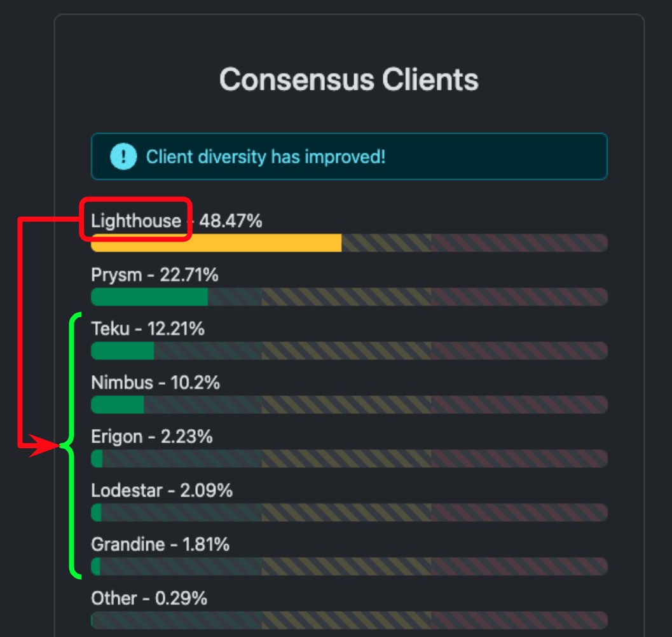Select the Erigon - 2.23% label
This screenshot has height=637, width=672.
tap(151, 437)
